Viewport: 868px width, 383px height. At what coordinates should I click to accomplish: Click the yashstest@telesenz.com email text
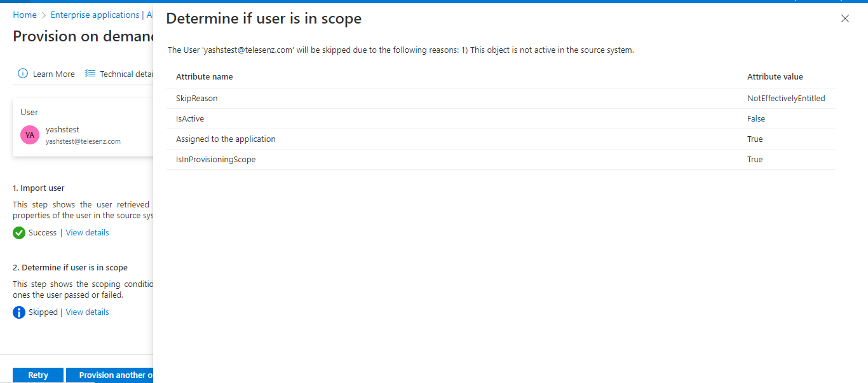83,141
